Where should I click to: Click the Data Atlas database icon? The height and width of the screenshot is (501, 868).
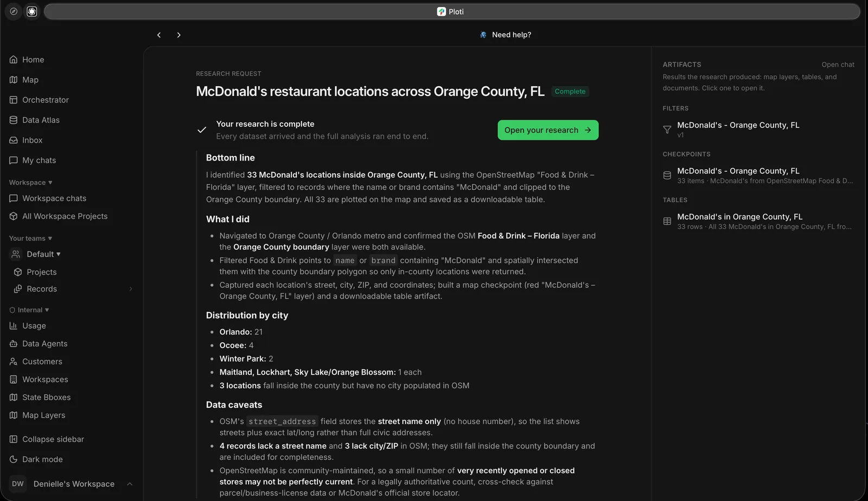(14, 120)
